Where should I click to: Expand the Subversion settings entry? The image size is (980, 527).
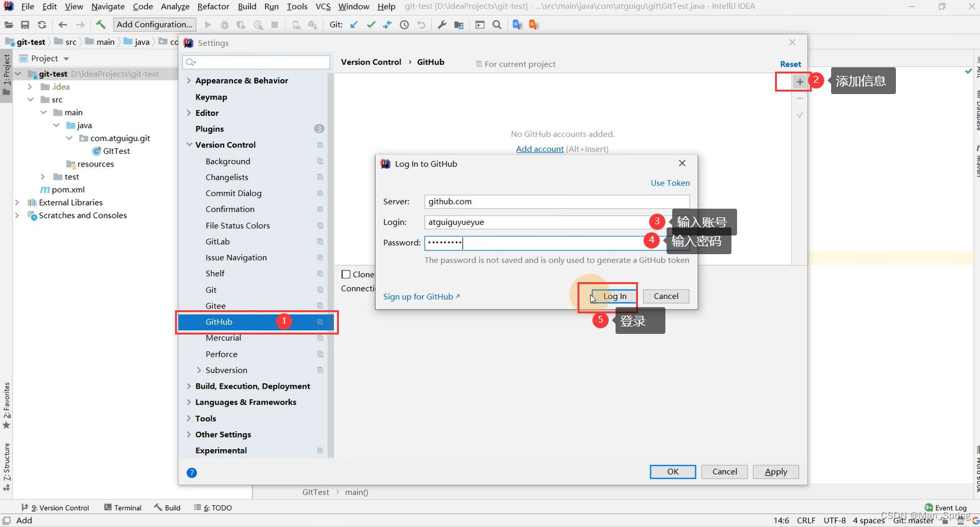199,370
